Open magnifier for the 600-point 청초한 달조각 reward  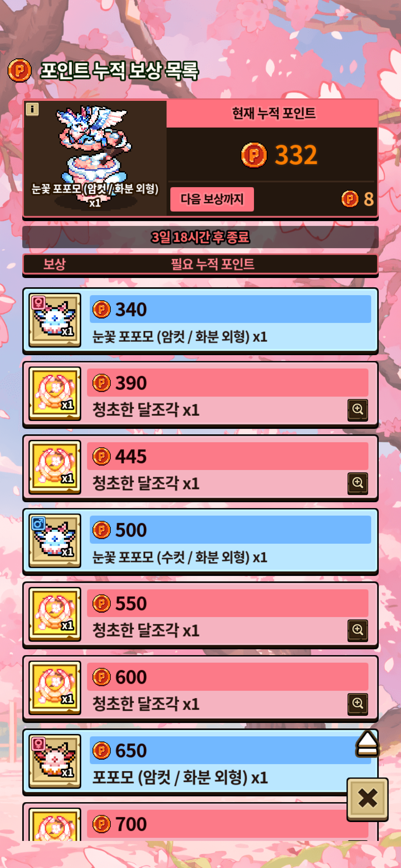pyautogui.click(x=357, y=704)
